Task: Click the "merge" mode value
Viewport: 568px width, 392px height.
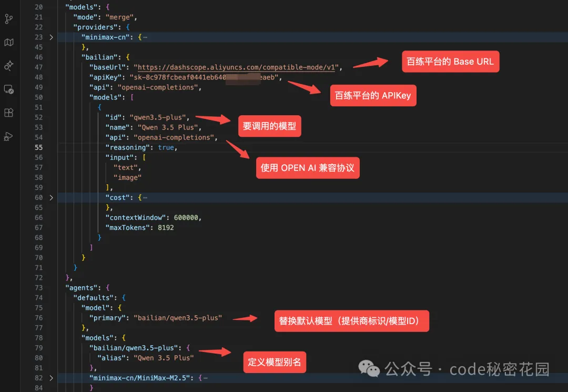Action: click(119, 17)
